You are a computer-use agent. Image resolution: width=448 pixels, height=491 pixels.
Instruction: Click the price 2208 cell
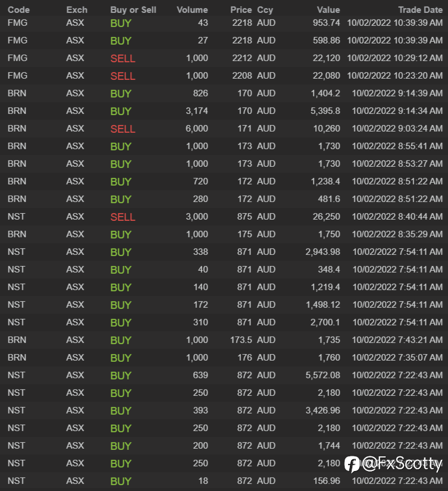click(242, 75)
